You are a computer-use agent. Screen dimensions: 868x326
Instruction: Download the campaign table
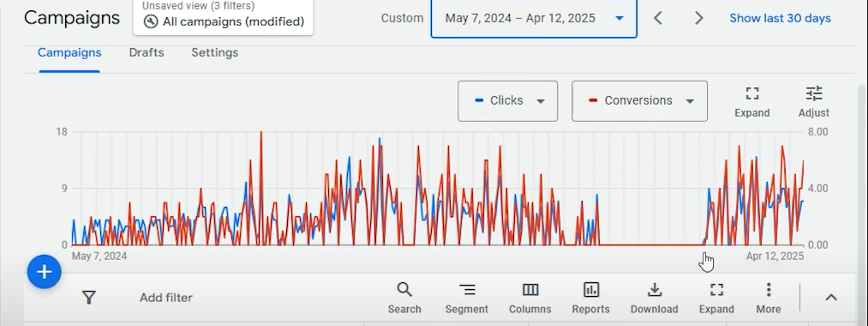655,299
